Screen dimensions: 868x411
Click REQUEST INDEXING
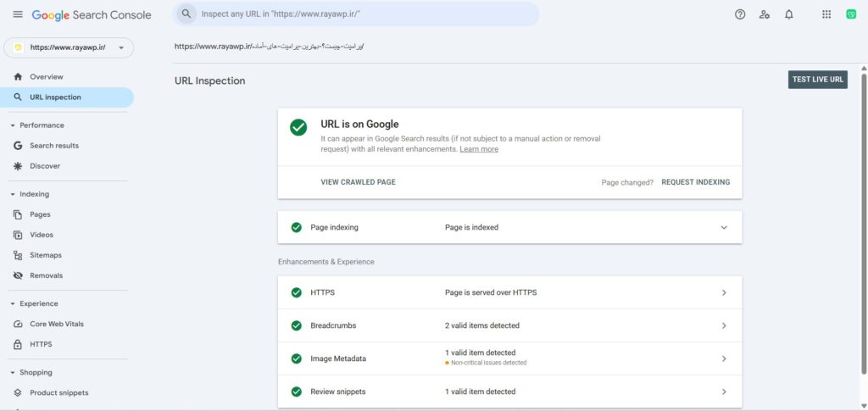coord(695,182)
